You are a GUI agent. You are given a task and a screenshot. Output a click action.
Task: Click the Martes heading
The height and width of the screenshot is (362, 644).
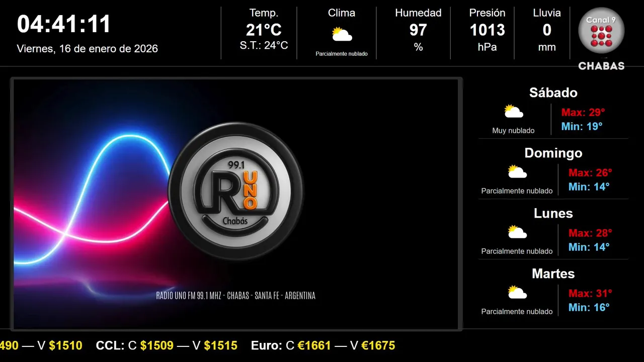click(553, 274)
